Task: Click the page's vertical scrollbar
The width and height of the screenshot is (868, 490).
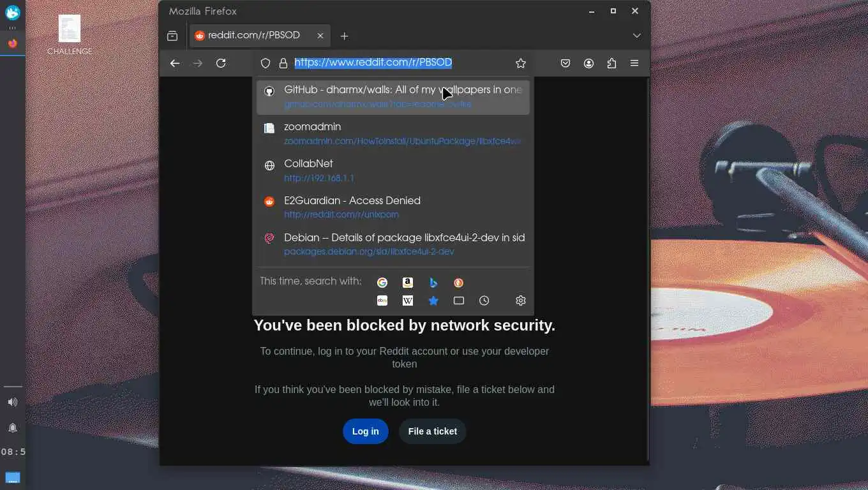Action: click(648, 268)
